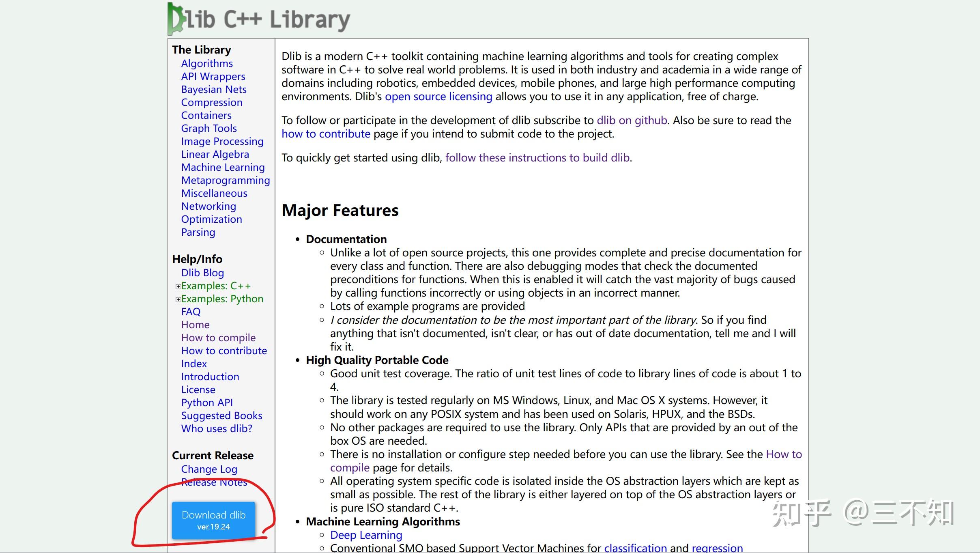Open the Linear Algebra page

(215, 154)
